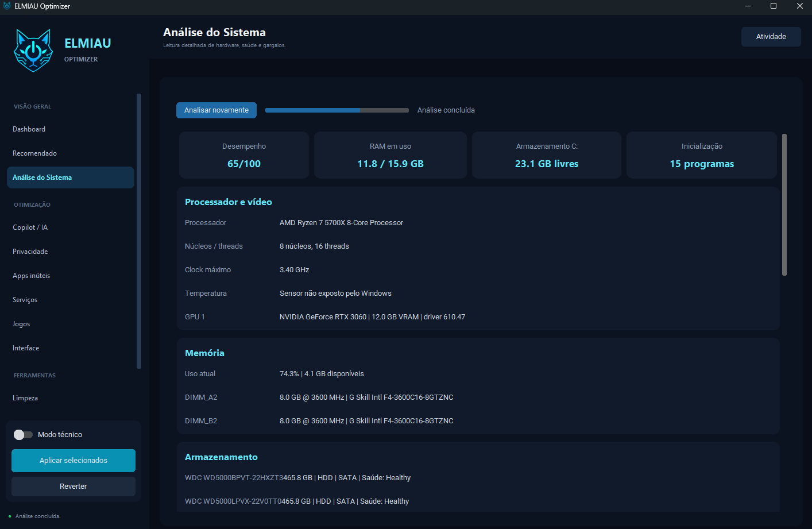Click AMD Ryzen 7 5700X processor text

tap(341, 223)
